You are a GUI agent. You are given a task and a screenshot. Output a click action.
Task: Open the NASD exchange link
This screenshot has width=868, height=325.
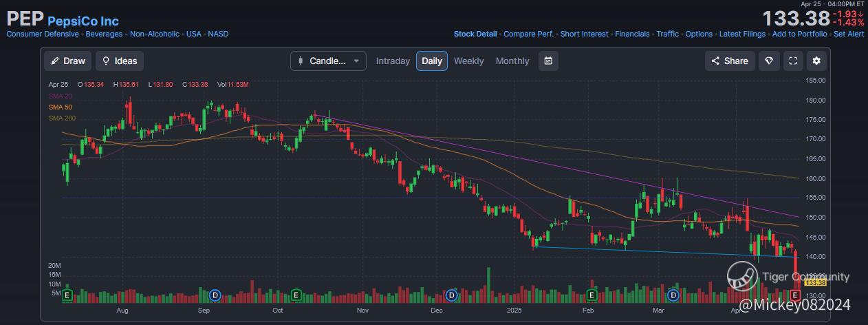[218, 34]
